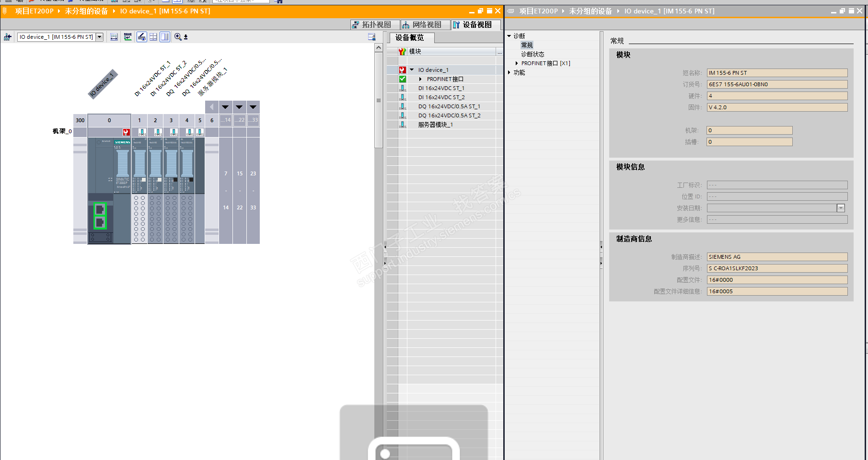This screenshot has width=868, height=460.
Task: Click the status icon of DI 16x24VDC ST_2 row
Action: 403,97
